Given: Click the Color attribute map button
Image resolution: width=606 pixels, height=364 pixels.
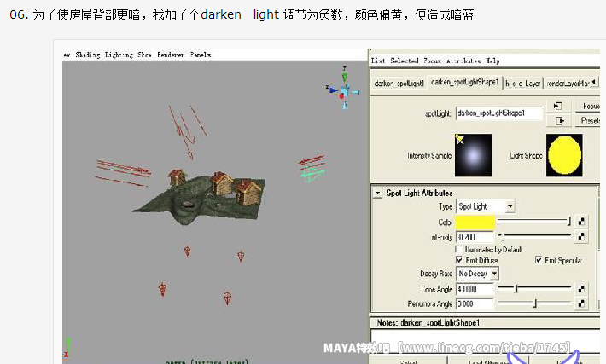Looking at the screenshot, I should pyautogui.click(x=581, y=222).
